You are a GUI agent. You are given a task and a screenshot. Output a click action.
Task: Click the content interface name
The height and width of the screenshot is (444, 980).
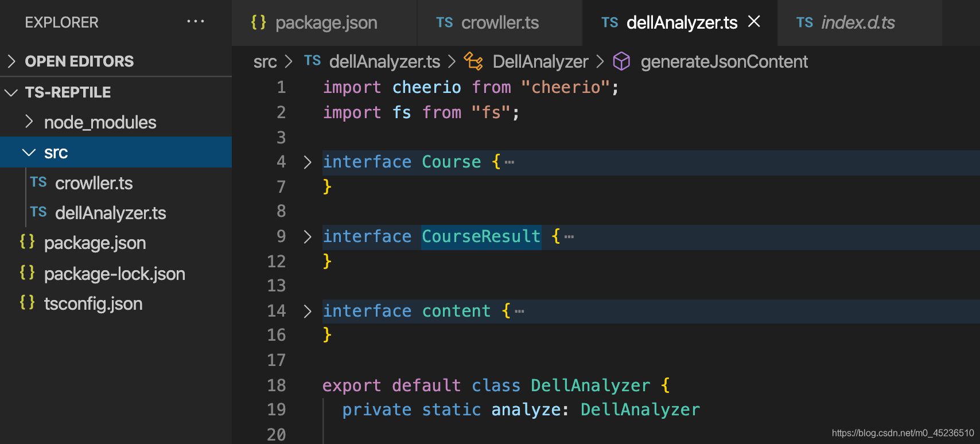(x=456, y=311)
